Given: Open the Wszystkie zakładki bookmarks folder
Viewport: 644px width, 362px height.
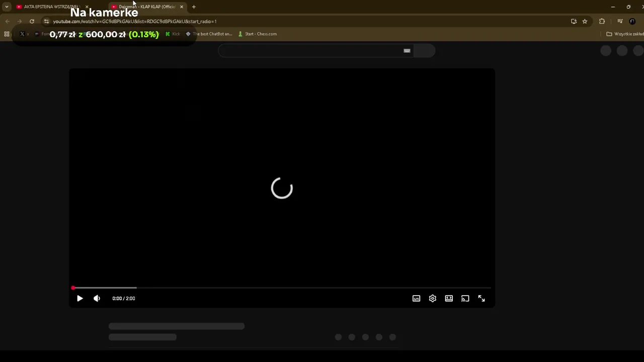Looking at the screenshot, I should 624,34.
